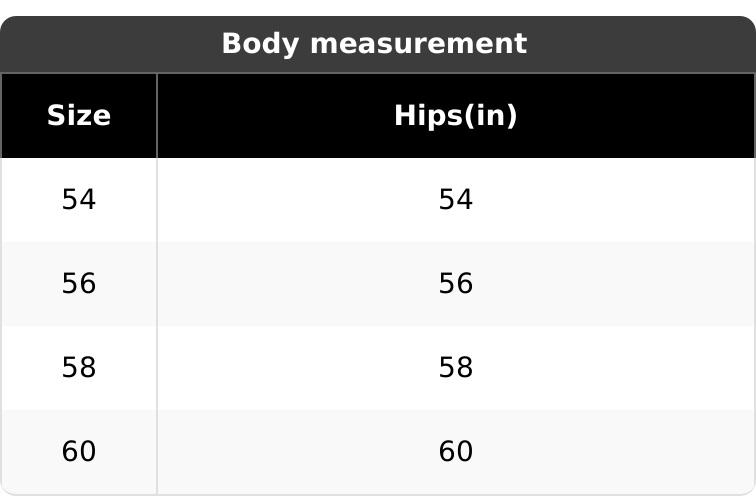
Task: Select the 60 value under Hips(in)
Action: (455, 452)
